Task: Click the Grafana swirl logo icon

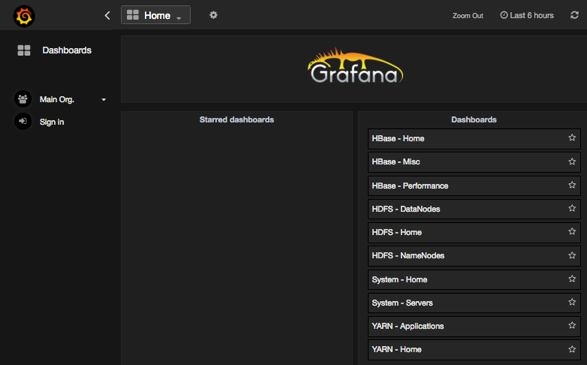Action: (24, 16)
